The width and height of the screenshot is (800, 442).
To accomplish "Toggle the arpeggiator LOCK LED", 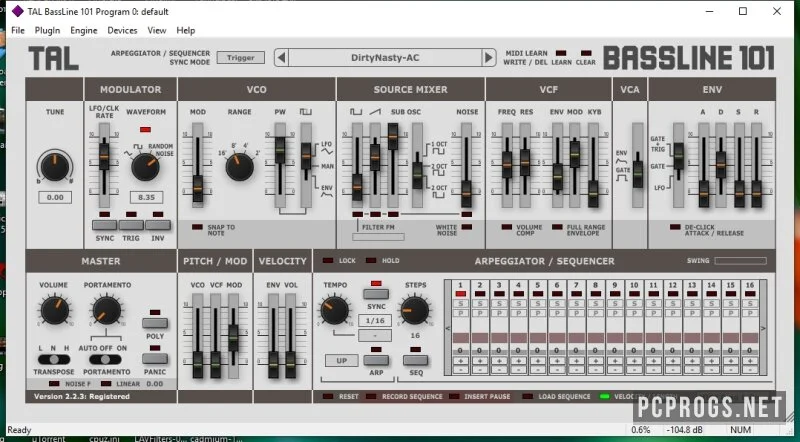I will (328, 261).
